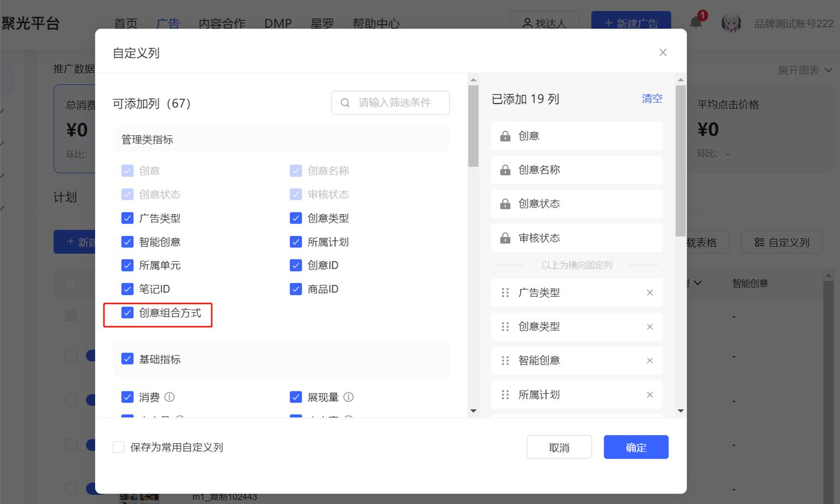Click the drag handle icon on 广告类型

(x=505, y=293)
